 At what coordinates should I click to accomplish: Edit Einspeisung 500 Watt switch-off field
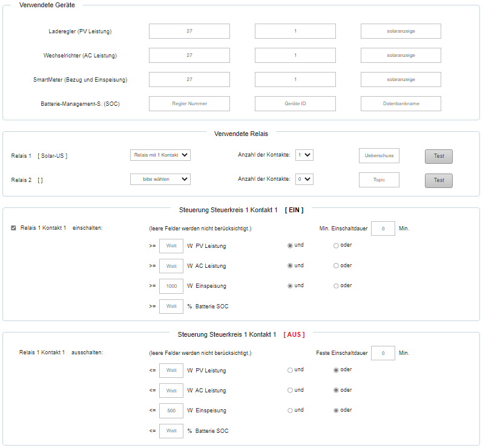tap(171, 411)
